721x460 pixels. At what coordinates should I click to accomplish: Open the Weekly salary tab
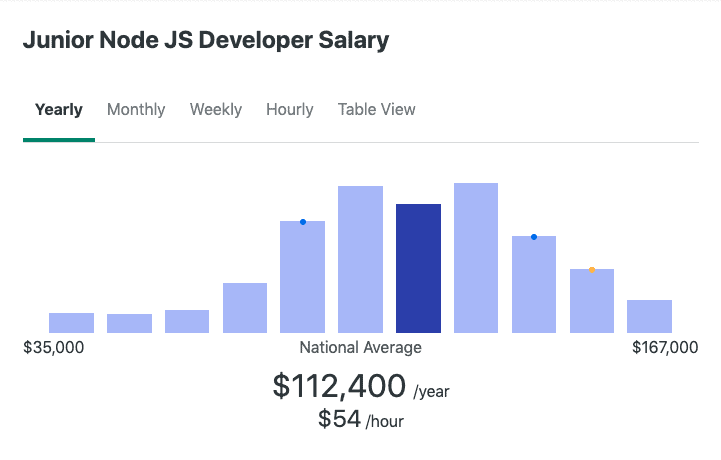[216, 110]
